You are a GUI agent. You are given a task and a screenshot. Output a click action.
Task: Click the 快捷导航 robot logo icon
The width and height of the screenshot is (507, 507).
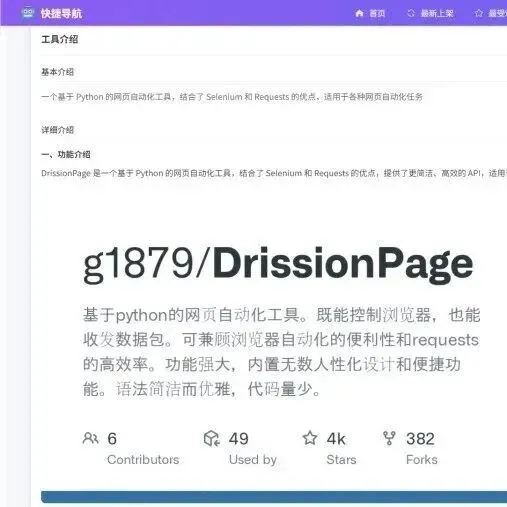(x=27, y=13)
